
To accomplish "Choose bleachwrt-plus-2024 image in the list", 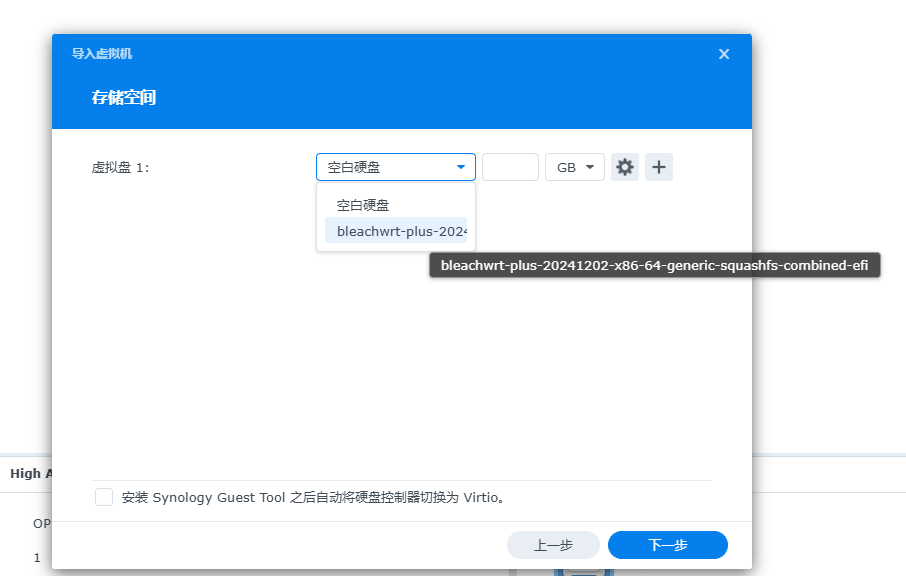I will click(x=396, y=231).
